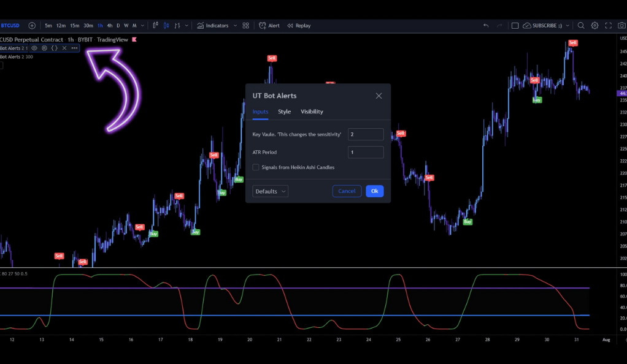The height and width of the screenshot is (364, 627).
Task: Switch to the Visibility tab
Action: 312,112
